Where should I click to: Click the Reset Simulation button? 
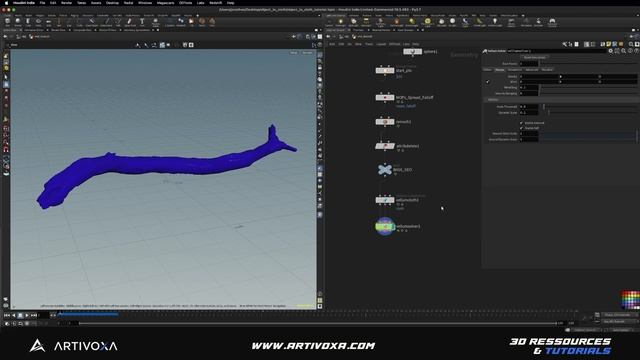click(x=534, y=58)
